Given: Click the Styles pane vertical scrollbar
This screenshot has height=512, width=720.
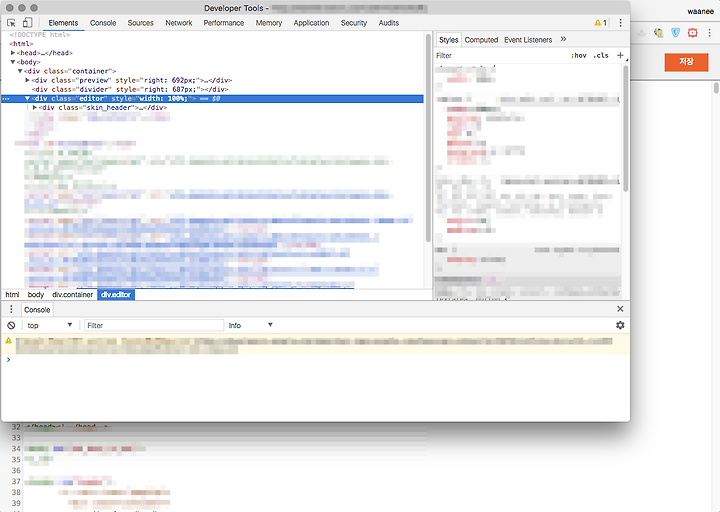Looking at the screenshot, I should pos(625,129).
